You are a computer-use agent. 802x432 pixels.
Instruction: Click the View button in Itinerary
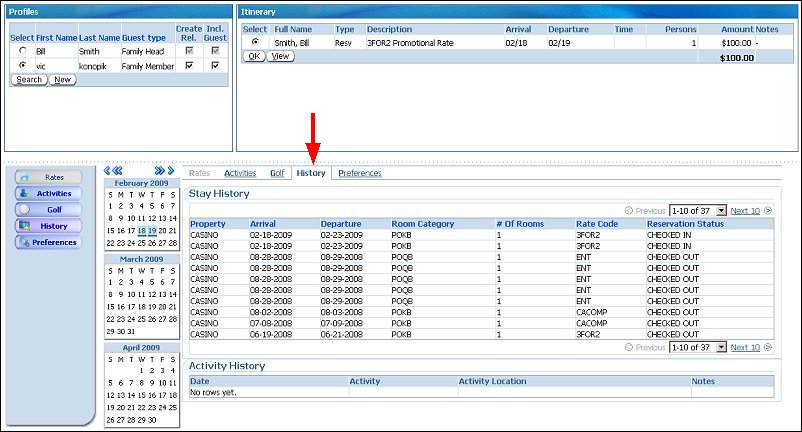[281, 57]
